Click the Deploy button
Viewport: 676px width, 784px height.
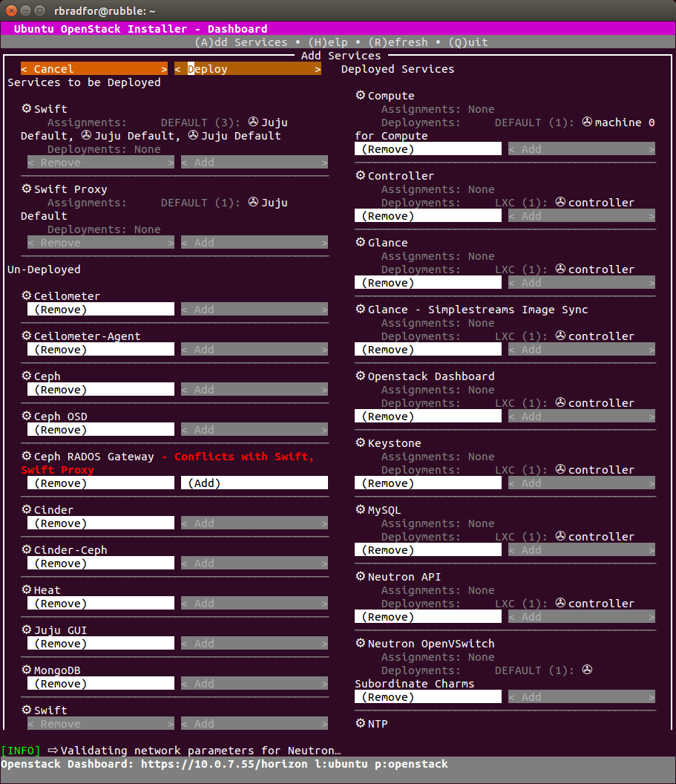pos(247,68)
